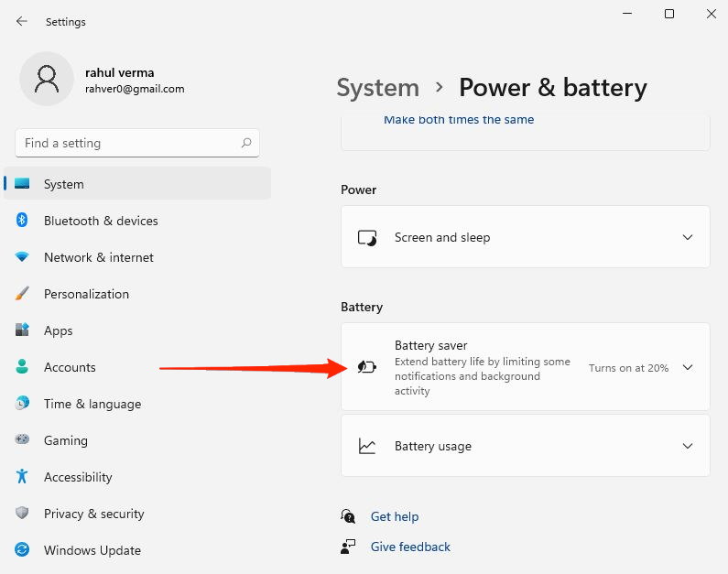This screenshot has width=728, height=574.
Task: Click the Give feedback link
Action: click(410, 547)
